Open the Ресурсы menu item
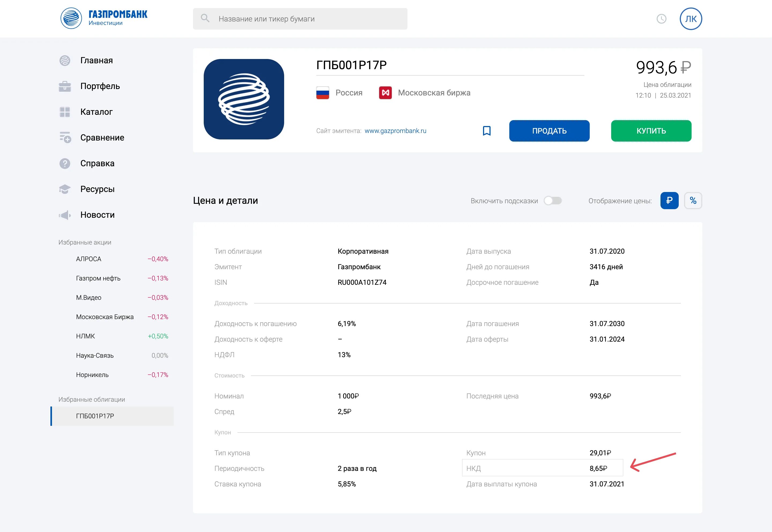772x532 pixels. pyautogui.click(x=97, y=189)
